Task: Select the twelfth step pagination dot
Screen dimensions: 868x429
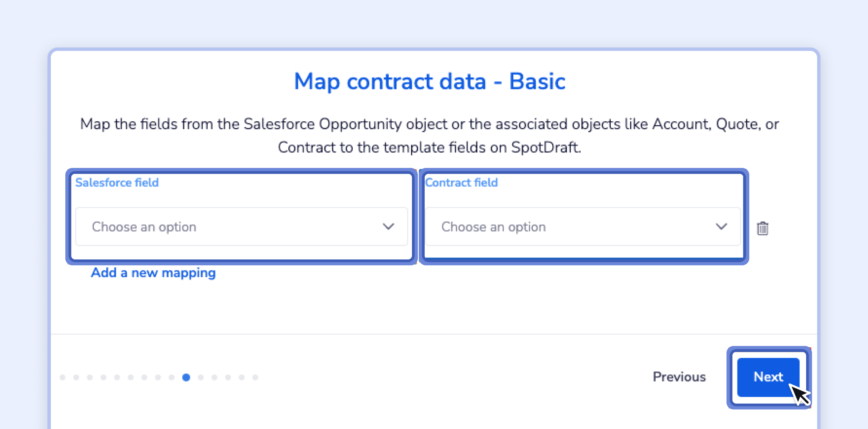Action: [214, 377]
